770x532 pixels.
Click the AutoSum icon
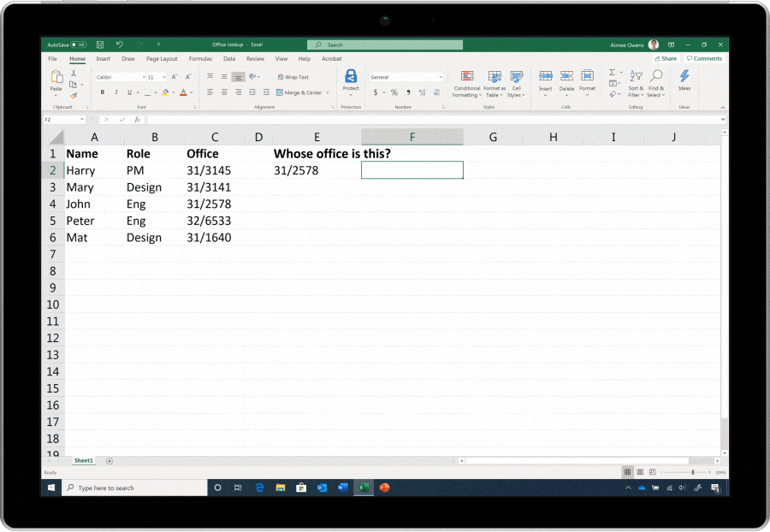(x=613, y=72)
